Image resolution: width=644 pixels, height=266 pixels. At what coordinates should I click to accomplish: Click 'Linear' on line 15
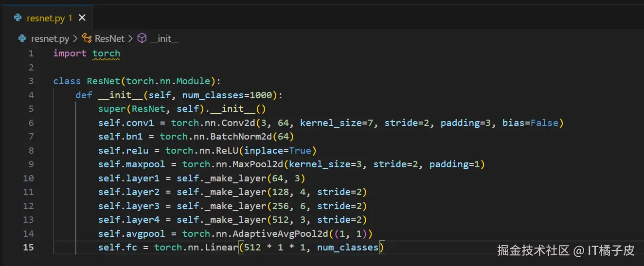221,248
